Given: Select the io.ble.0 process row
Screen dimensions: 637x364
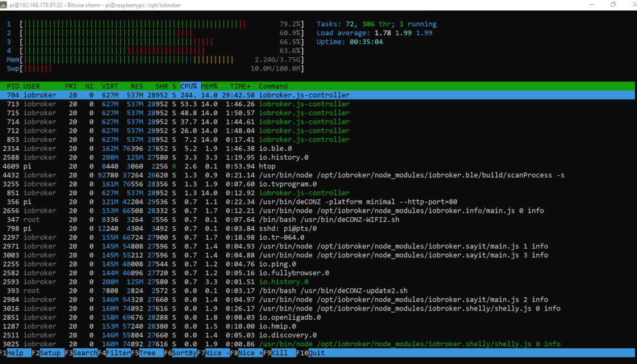Looking at the screenshot, I should 277,149.
